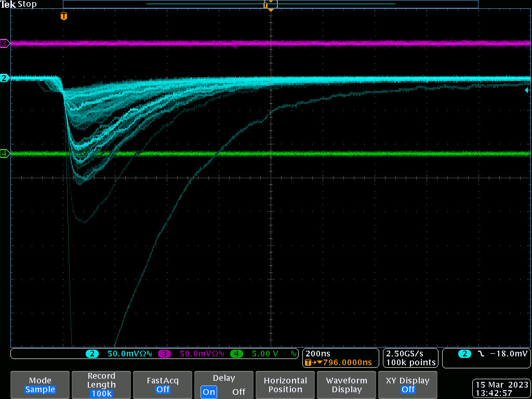Click the orange T trigger position marker

pyautogui.click(x=64, y=17)
